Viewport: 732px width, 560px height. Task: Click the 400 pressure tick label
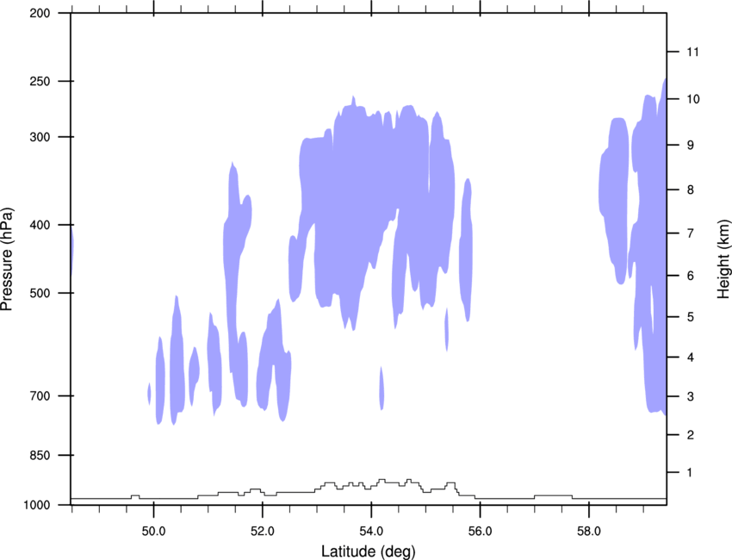[x=40, y=225]
